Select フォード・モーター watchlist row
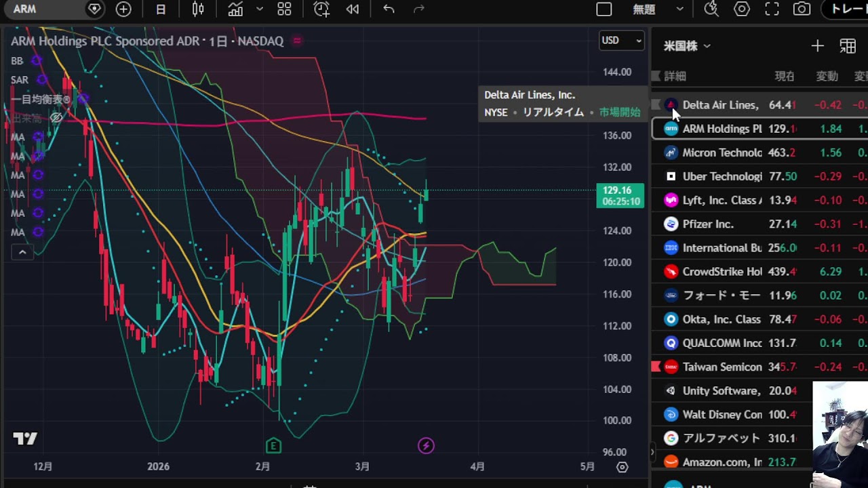The height and width of the screenshot is (488, 868). 759,296
